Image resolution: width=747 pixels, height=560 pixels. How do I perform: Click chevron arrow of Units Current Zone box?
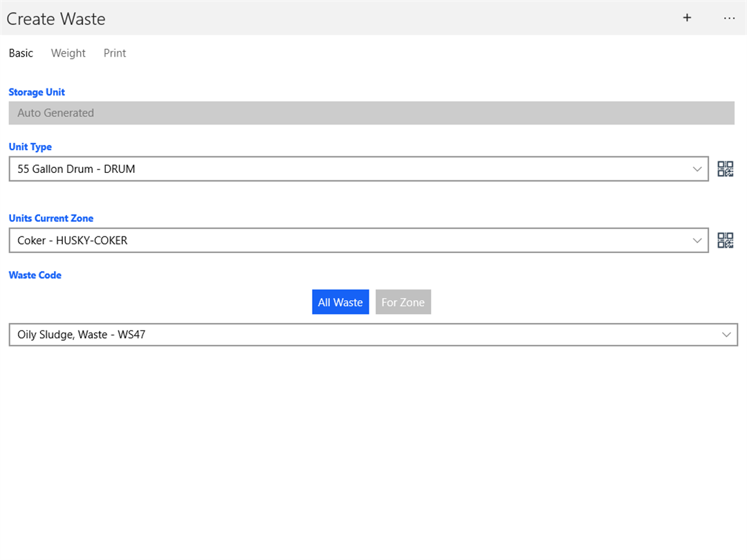697,241
